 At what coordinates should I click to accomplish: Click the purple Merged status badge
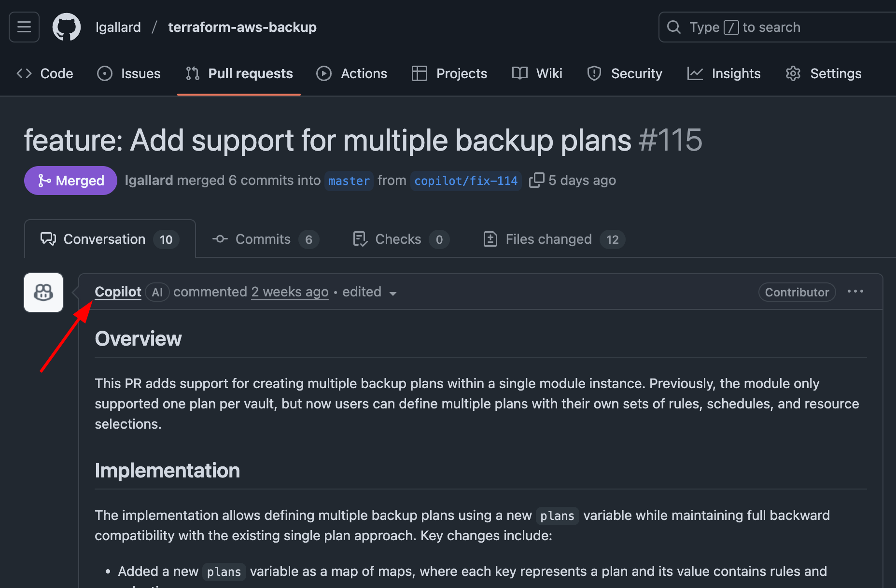pyautogui.click(x=70, y=181)
